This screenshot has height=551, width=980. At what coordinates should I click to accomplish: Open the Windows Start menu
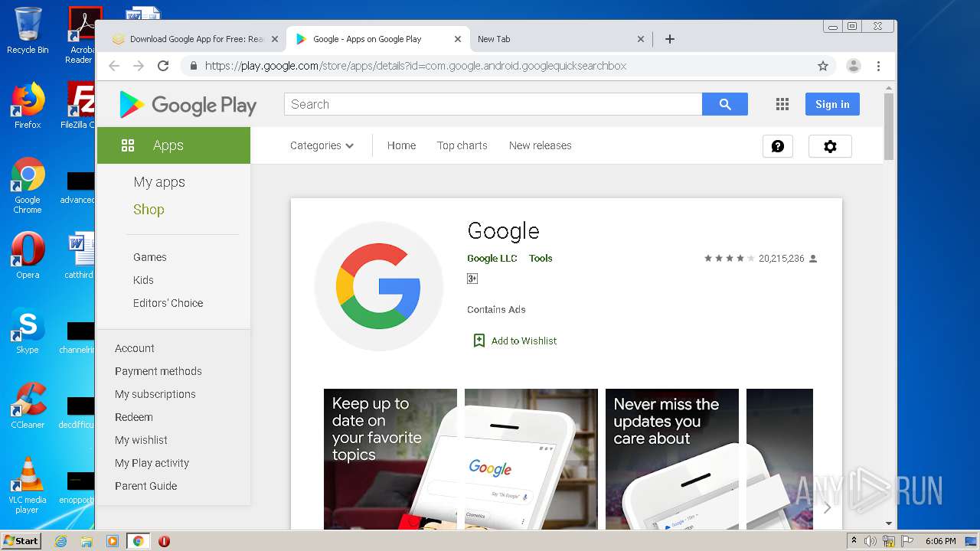point(21,541)
